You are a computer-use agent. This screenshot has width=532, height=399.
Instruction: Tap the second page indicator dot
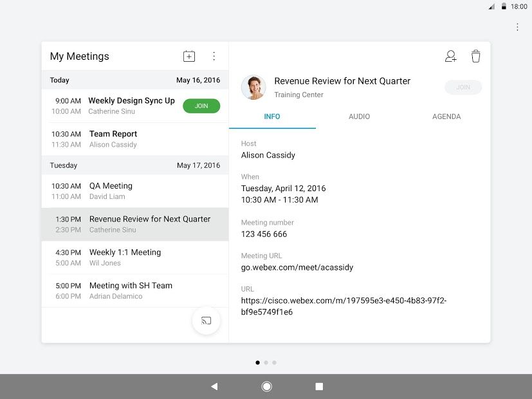(266, 362)
